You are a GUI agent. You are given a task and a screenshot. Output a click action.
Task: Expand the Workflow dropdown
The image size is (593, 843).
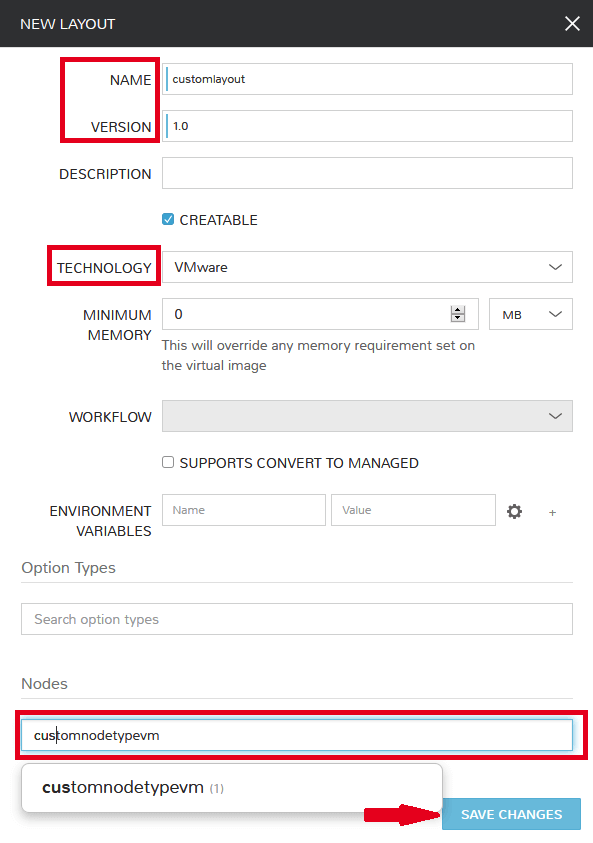coord(367,416)
